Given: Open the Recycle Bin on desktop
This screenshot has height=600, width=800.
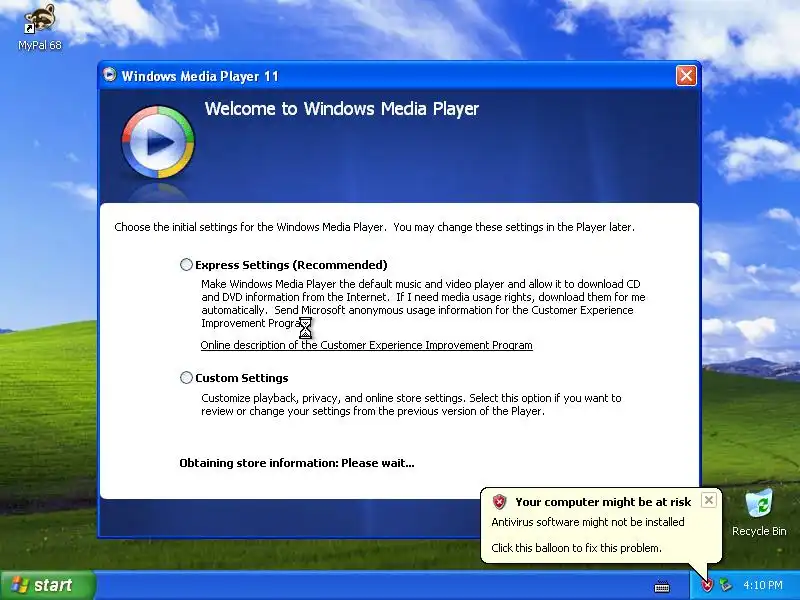Looking at the screenshot, I should 759,512.
